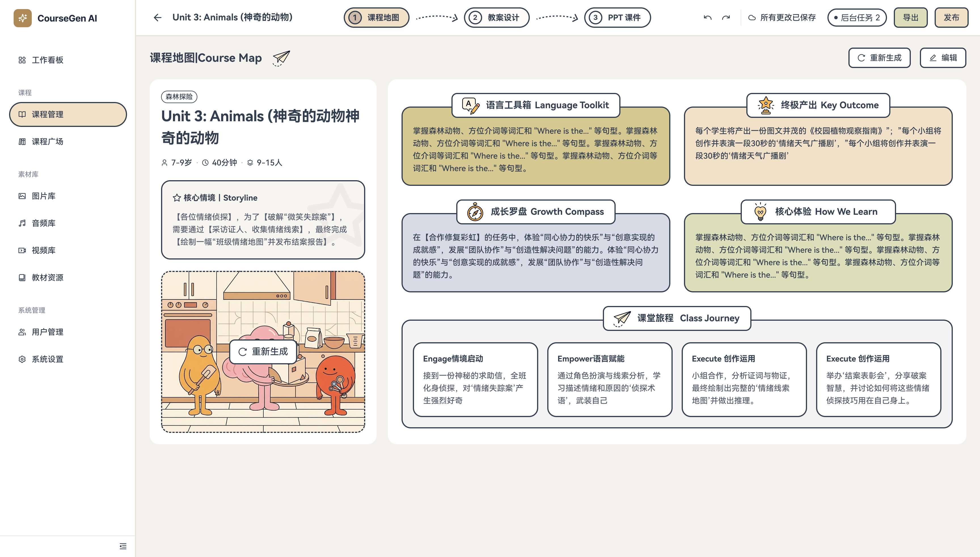Click the cloud saved-status icon

click(752, 18)
